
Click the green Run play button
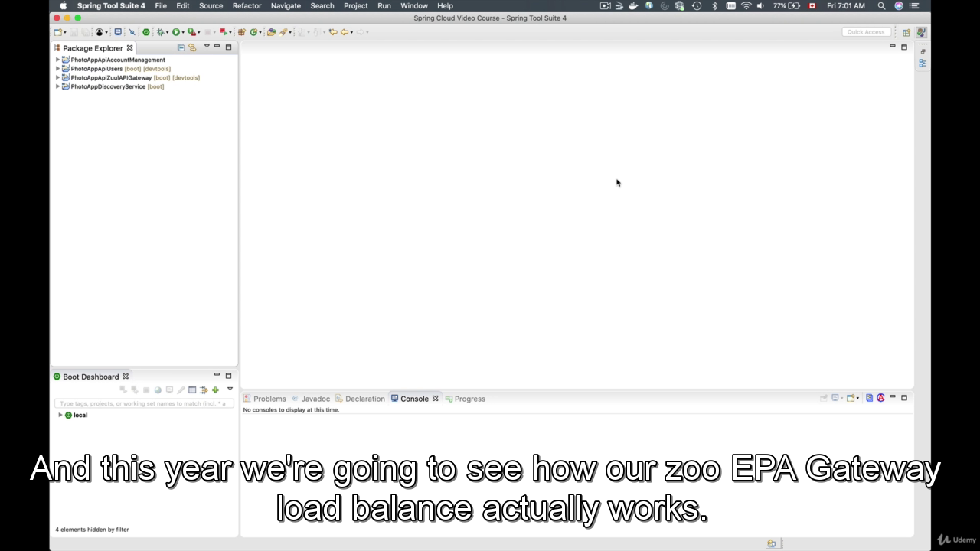[176, 32]
